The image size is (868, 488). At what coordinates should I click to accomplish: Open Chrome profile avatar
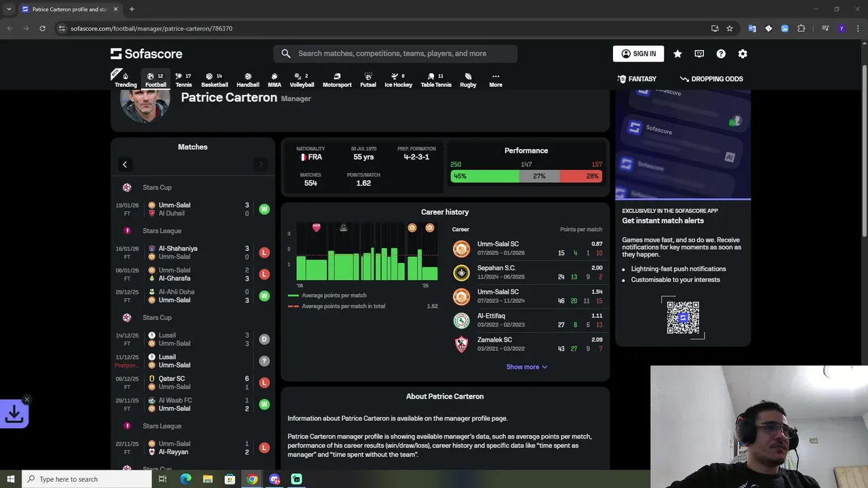click(x=842, y=28)
